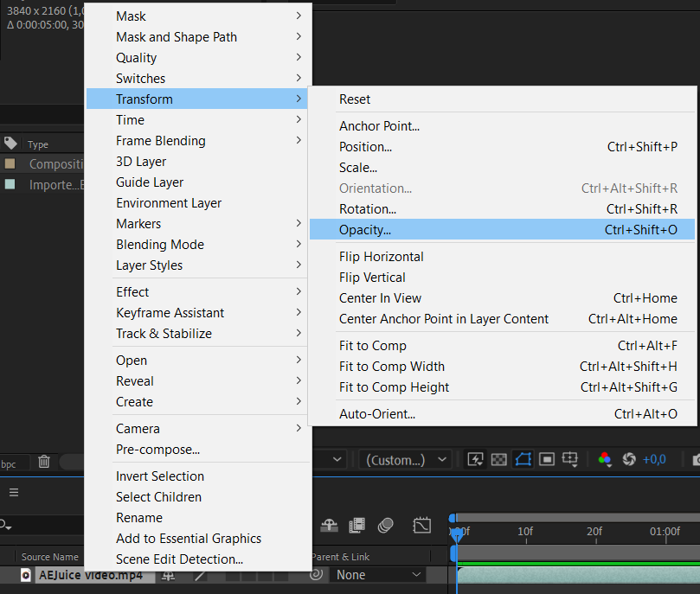Toggle the transparency grid icon

(x=498, y=460)
